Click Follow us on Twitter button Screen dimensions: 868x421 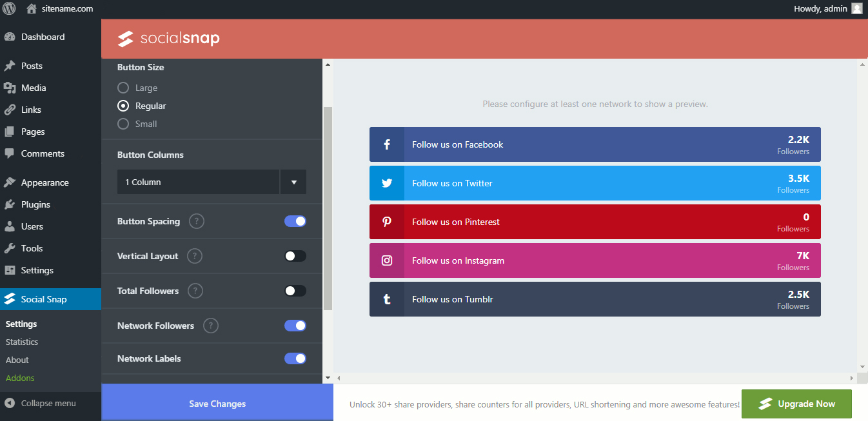click(x=595, y=183)
